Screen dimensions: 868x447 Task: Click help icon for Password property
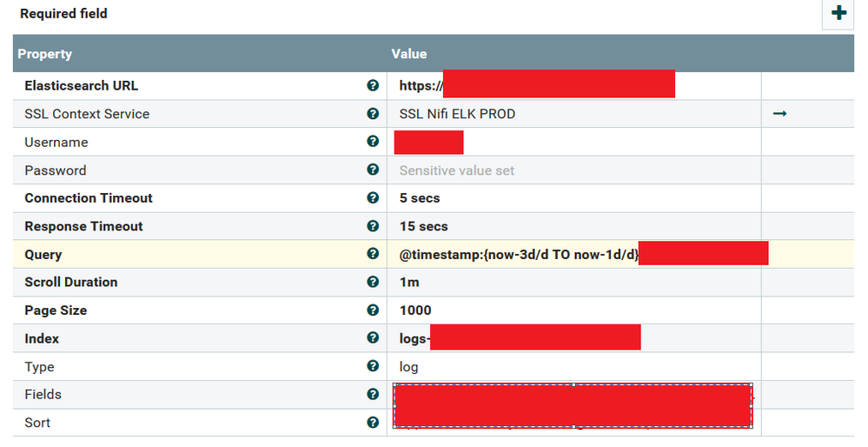coord(373,170)
